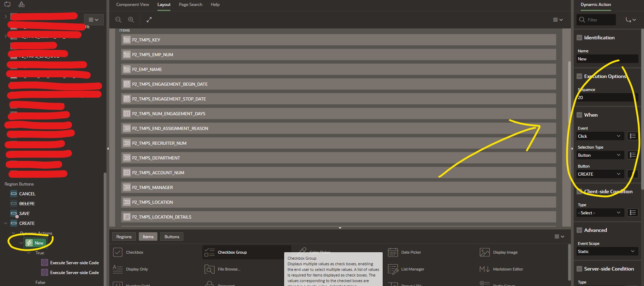Image resolution: width=644 pixels, height=286 pixels.
Task: Collapse the Execution Options section
Action: pyautogui.click(x=579, y=76)
